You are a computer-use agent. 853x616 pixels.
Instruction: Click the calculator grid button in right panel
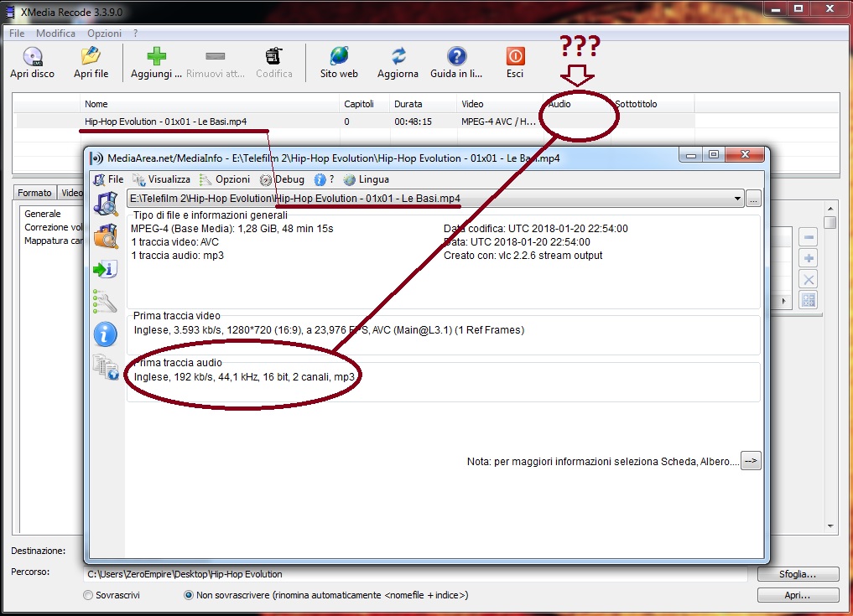tap(809, 300)
